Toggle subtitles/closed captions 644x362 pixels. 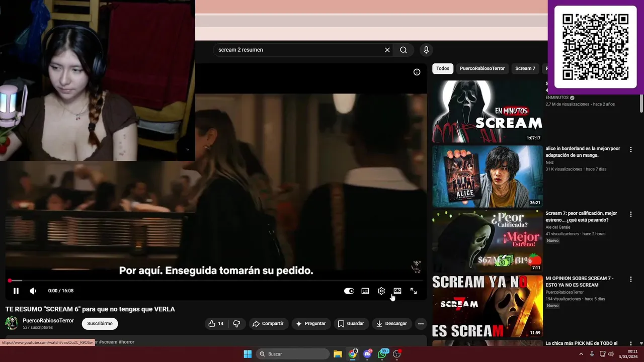[x=365, y=291]
